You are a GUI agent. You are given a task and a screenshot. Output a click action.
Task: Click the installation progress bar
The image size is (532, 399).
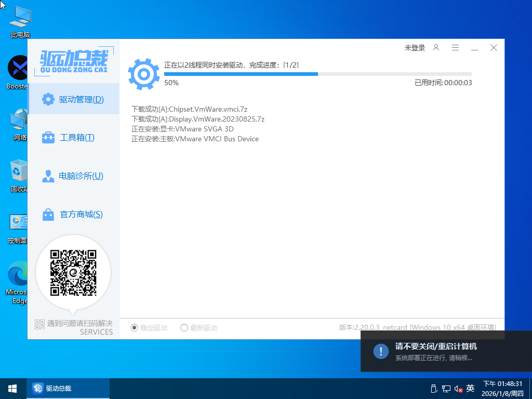317,74
